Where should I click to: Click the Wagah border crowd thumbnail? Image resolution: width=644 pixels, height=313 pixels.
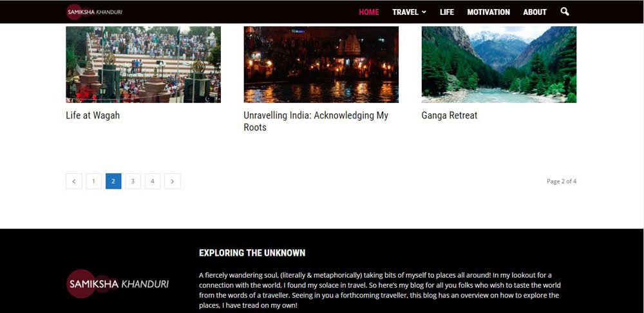[144, 64]
